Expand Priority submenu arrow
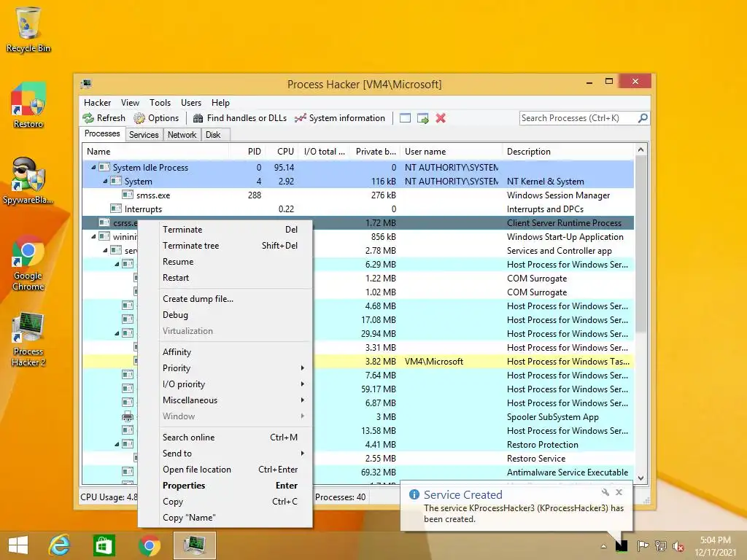The height and width of the screenshot is (560, 747). coord(303,368)
